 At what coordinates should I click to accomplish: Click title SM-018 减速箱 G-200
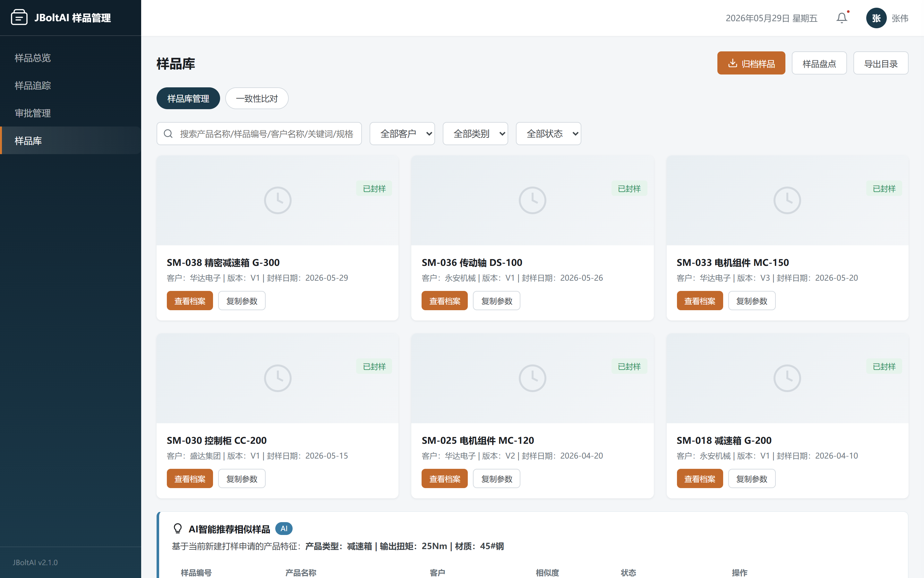coord(724,440)
